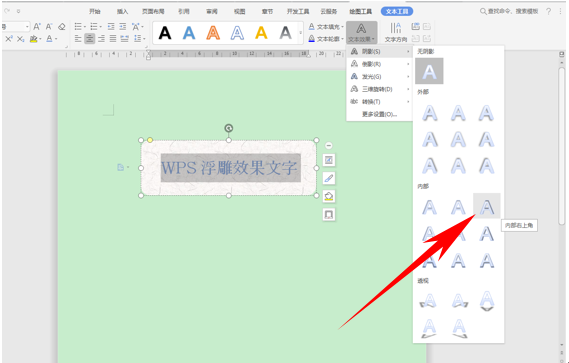The height and width of the screenshot is (363, 569).
Task: Click the shape fill bucket icon beside the text box
Action: tap(329, 196)
